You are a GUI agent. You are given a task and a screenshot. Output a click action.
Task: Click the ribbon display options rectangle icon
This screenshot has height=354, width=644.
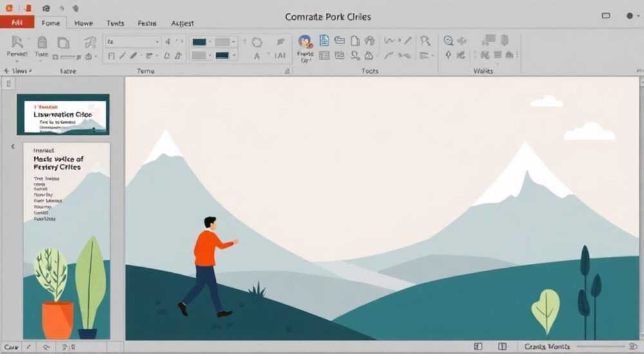[606, 15]
